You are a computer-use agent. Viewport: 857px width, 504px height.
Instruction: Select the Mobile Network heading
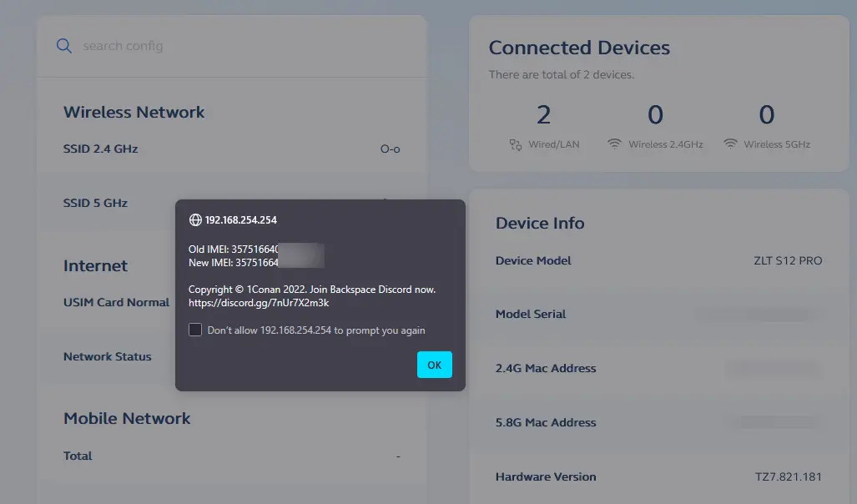(x=127, y=418)
